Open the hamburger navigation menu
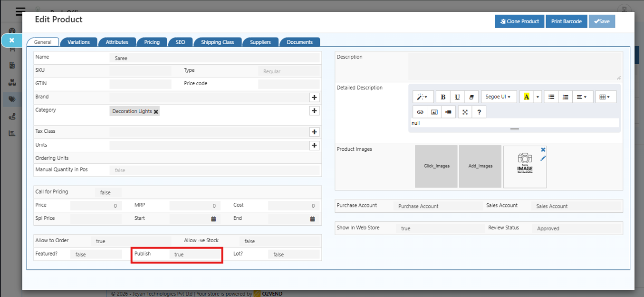Viewport: 644px width, 297px height. 19,11
